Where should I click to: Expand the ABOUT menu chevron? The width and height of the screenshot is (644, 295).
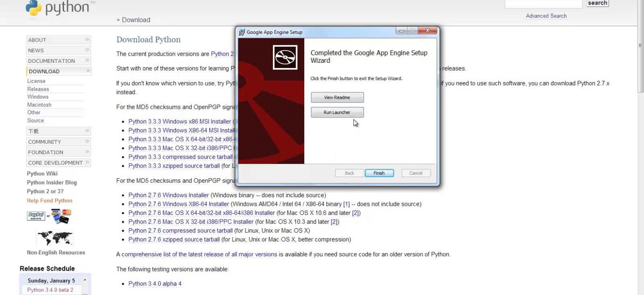[87, 40]
